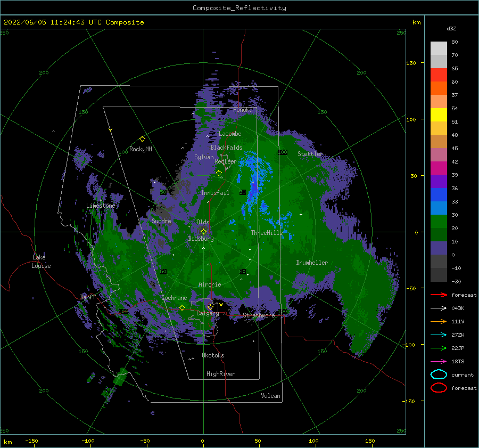Select the Didsbury label
Viewport: 479px width, 448px height.
201,239
